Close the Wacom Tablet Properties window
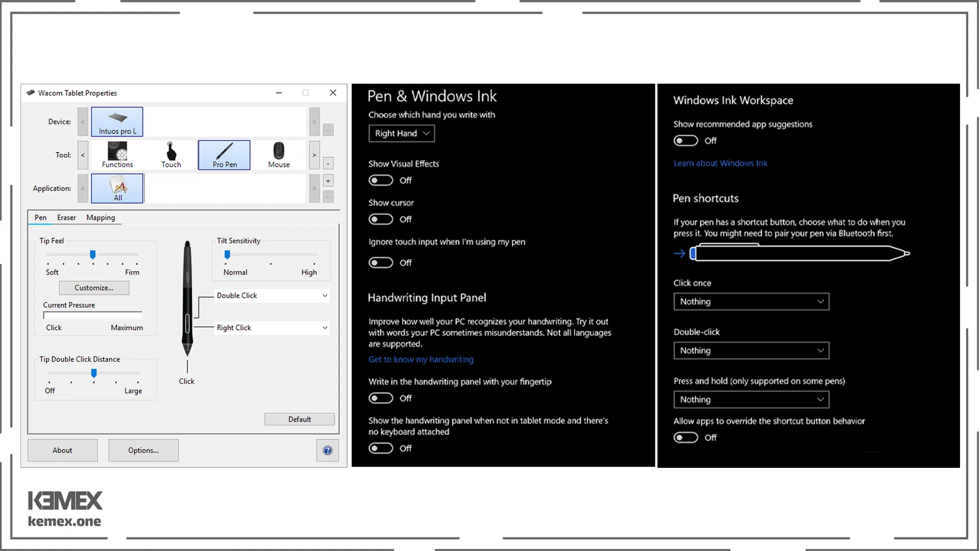This screenshot has height=551, width=980. (x=333, y=93)
